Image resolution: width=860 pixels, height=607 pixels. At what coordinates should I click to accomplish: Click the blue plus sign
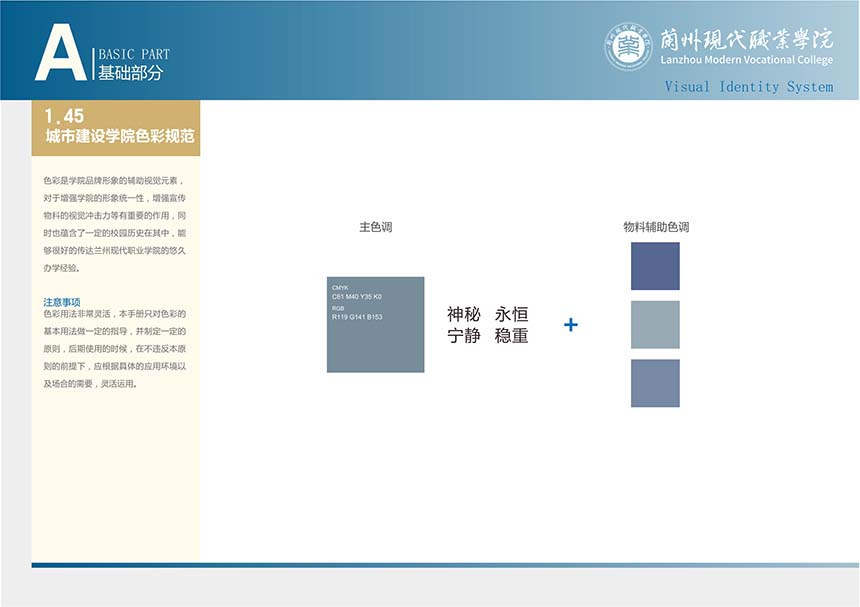pyautogui.click(x=571, y=325)
